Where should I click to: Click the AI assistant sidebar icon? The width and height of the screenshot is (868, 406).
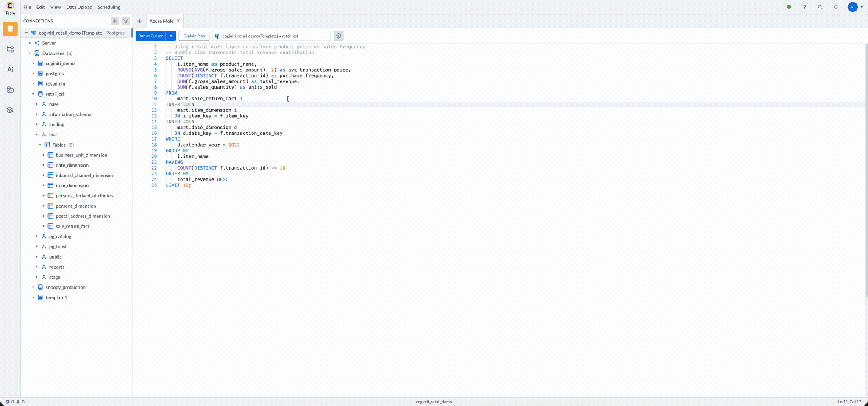[x=10, y=70]
